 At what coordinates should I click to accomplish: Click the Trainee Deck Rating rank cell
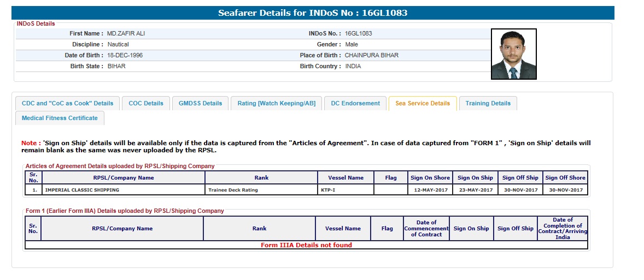[233, 190]
